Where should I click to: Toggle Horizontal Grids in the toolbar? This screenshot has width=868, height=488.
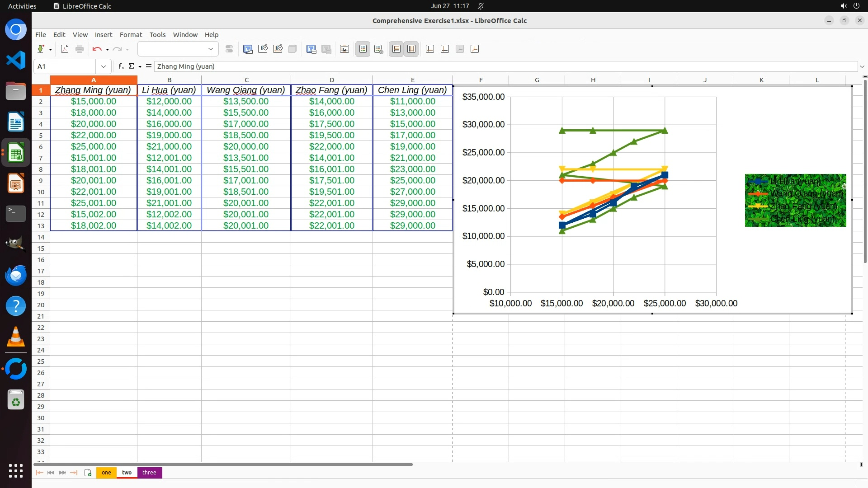(396, 49)
